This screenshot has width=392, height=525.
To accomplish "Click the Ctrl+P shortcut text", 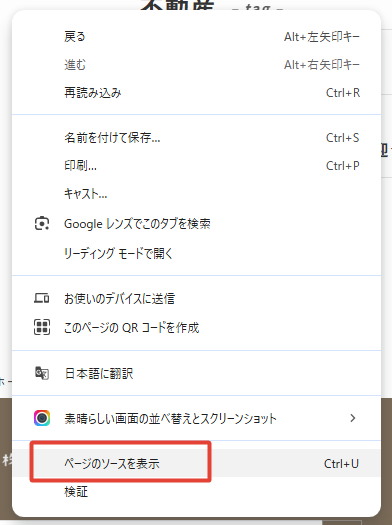I will point(343,165).
